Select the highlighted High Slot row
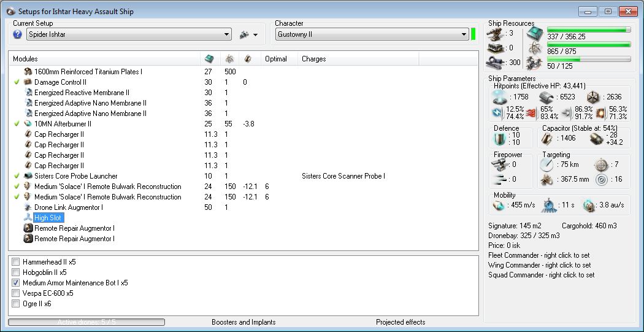Screen dimensions: 644x332 click(49, 218)
